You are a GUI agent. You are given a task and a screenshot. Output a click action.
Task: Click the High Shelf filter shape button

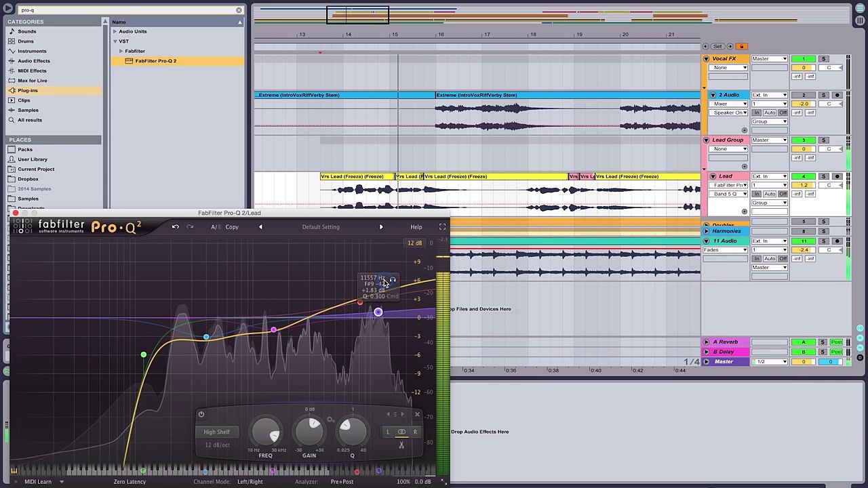click(217, 432)
